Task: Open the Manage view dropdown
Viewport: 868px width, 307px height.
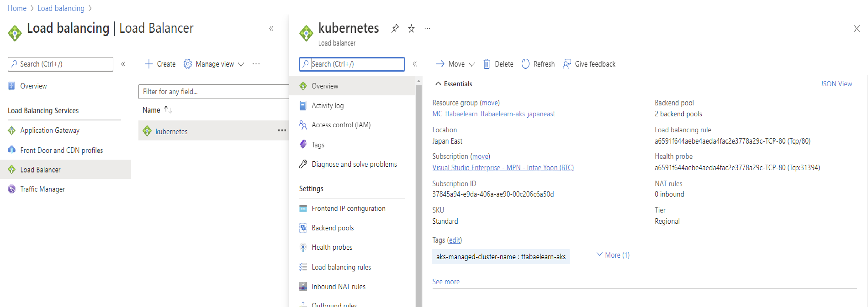Action: point(214,64)
